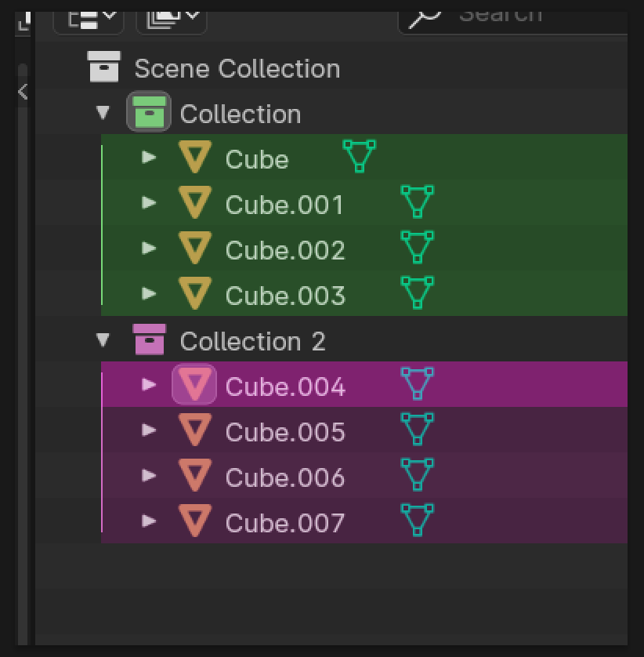
Task: Collapse the Collection tree node
Action: coord(103,112)
